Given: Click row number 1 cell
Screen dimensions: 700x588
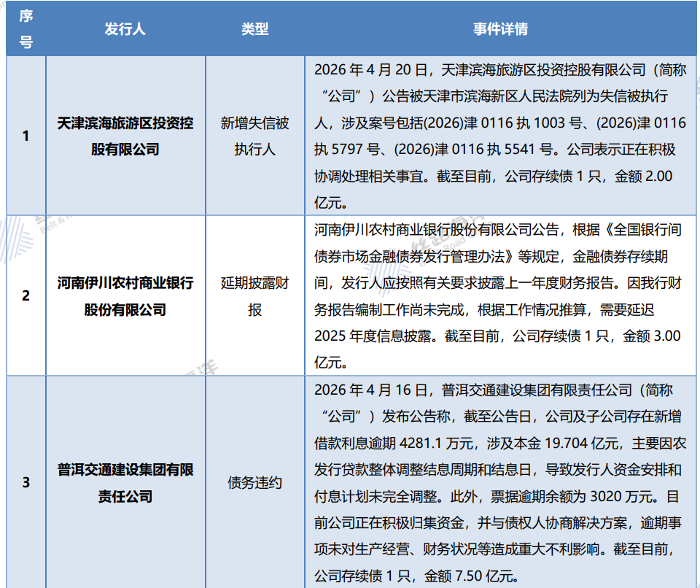Looking at the screenshot, I should pos(26,136).
